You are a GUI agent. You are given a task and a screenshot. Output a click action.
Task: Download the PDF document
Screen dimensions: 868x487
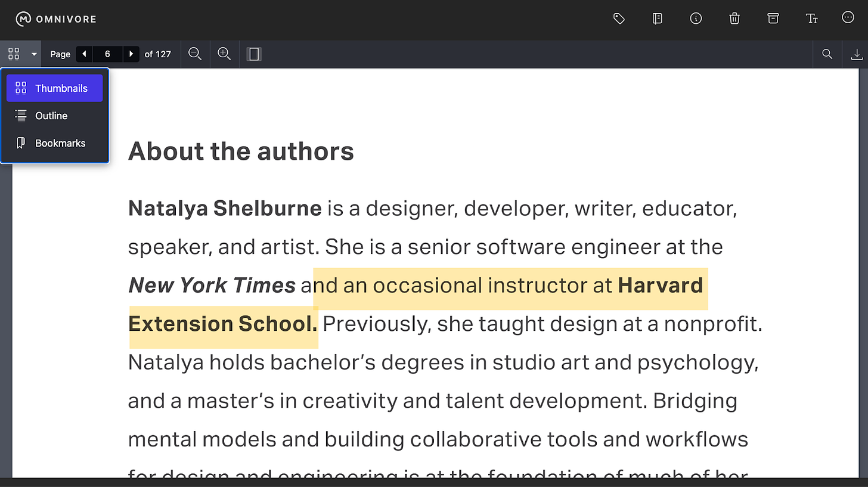coord(856,54)
